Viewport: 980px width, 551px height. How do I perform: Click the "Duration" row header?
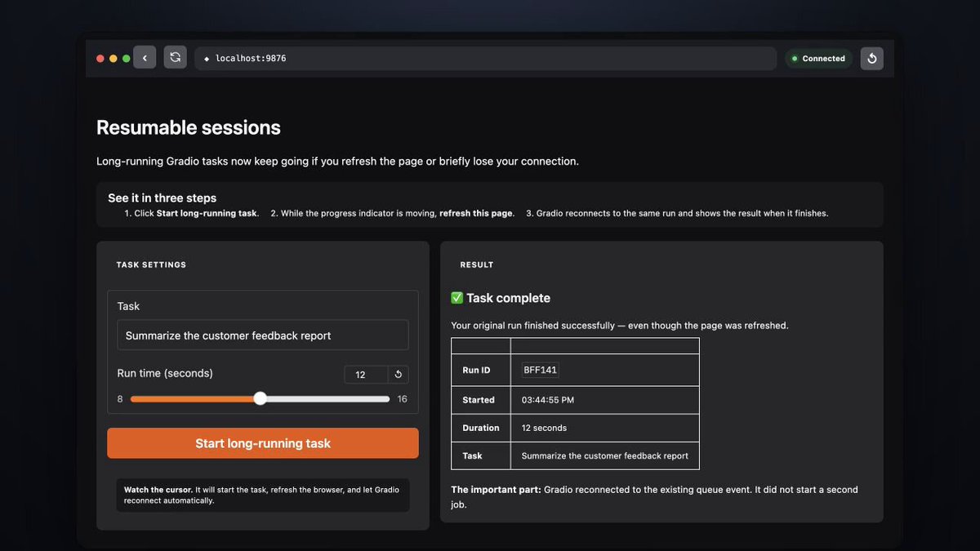click(x=481, y=428)
